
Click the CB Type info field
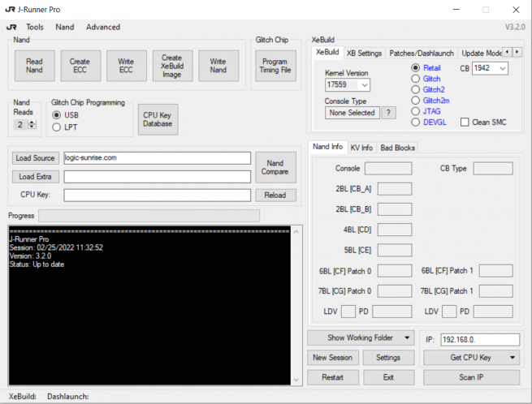coord(493,169)
